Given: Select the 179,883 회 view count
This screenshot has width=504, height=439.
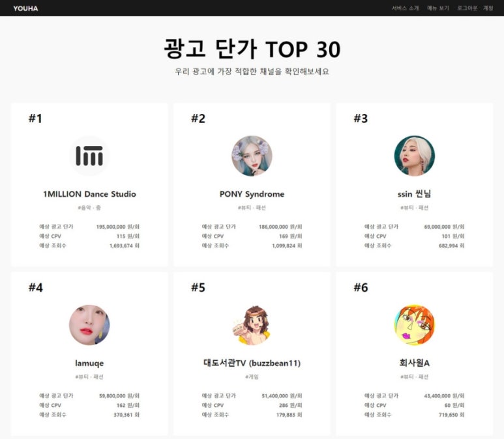Looking at the screenshot, I should [x=289, y=415].
